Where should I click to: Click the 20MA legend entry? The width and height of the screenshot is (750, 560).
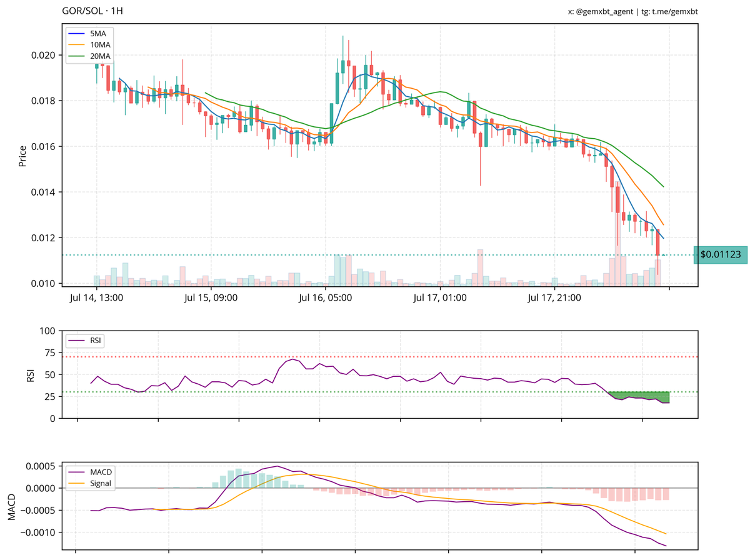click(x=91, y=57)
